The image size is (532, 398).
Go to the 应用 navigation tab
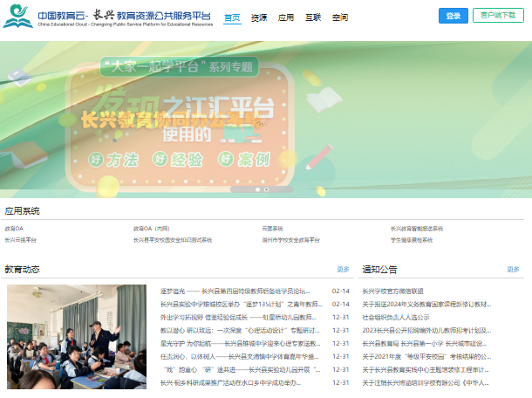(x=286, y=17)
